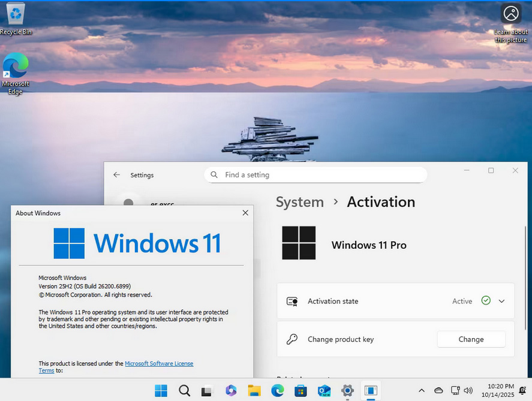Open Outlook from the taskbar
The height and width of the screenshot is (401, 532).
[x=324, y=391]
